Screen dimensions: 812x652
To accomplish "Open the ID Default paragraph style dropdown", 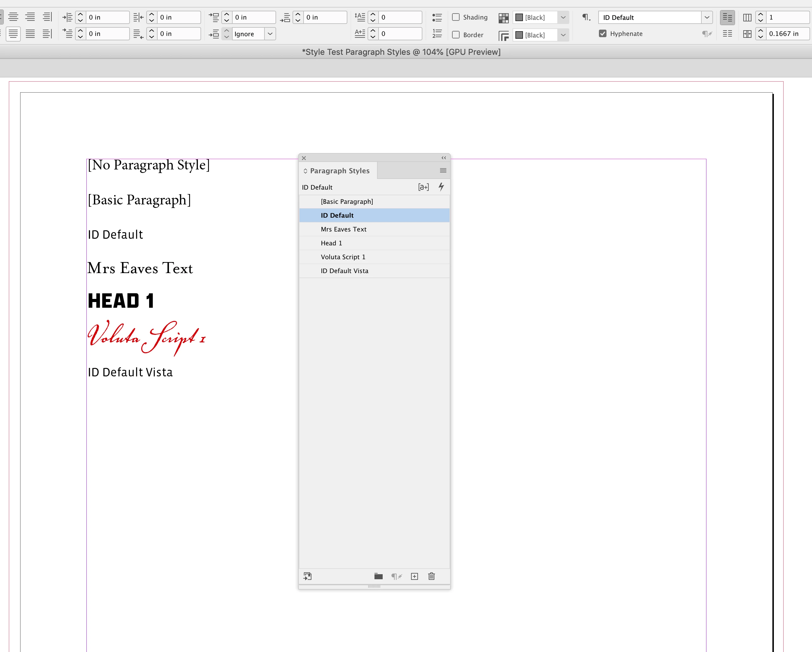I will click(706, 17).
